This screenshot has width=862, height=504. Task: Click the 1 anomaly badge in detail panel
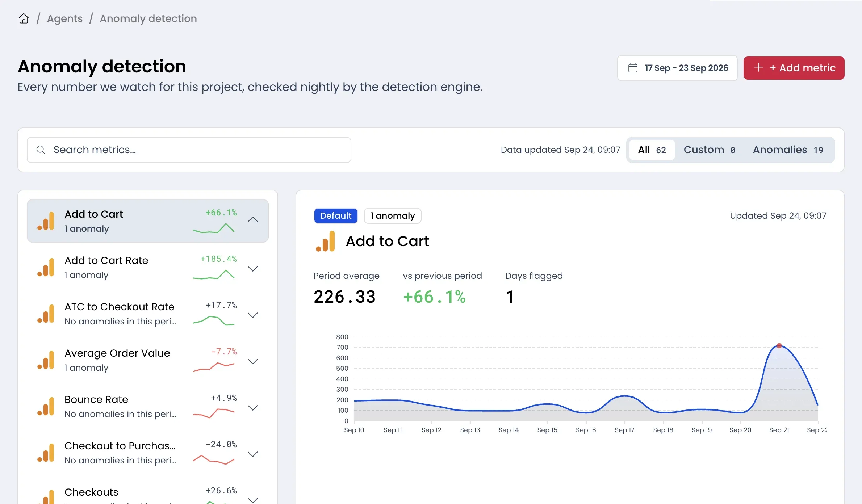tap(393, 216)
